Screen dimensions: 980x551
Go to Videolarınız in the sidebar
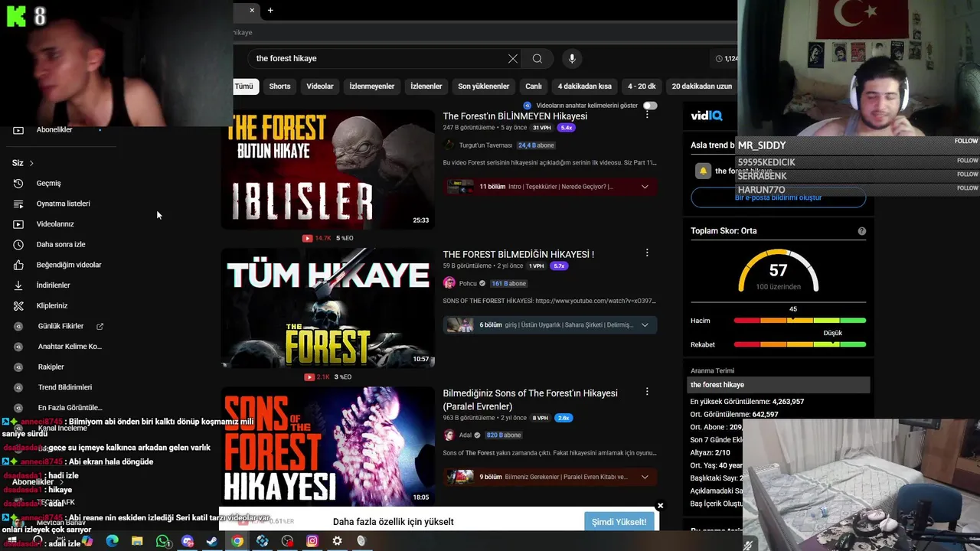(55, 224)
